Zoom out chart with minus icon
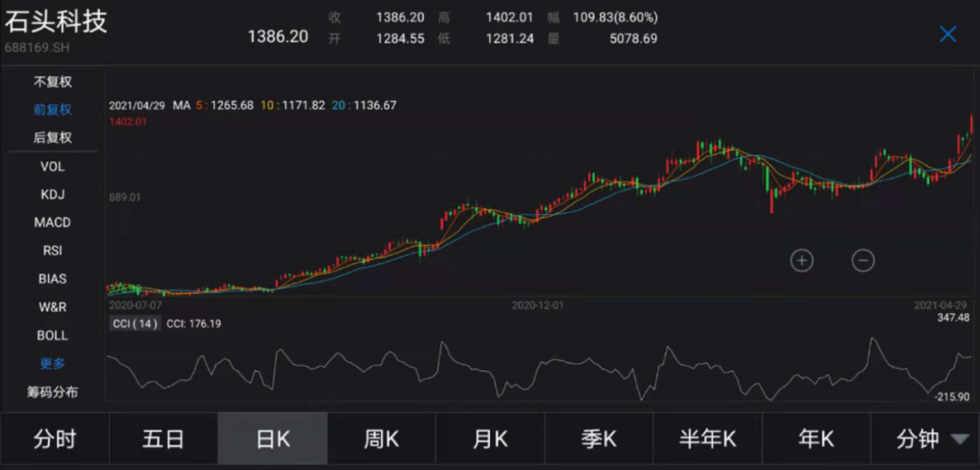 pyautogui.click(x=863, y=260)
